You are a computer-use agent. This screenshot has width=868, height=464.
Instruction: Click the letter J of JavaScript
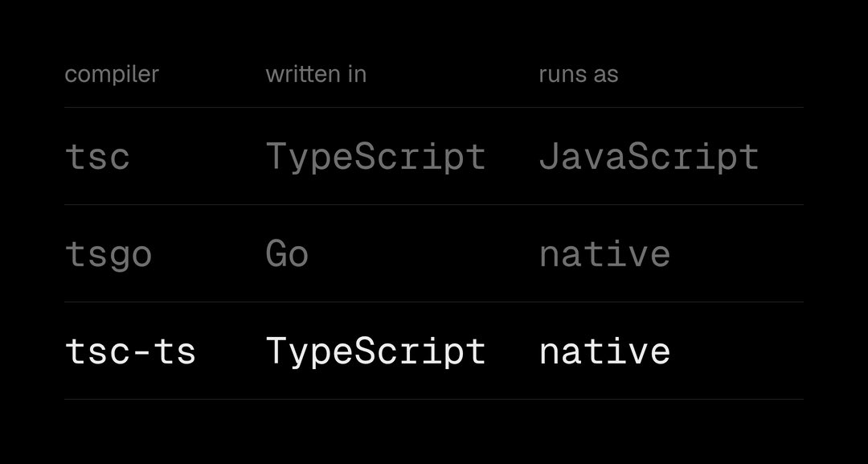549,155
